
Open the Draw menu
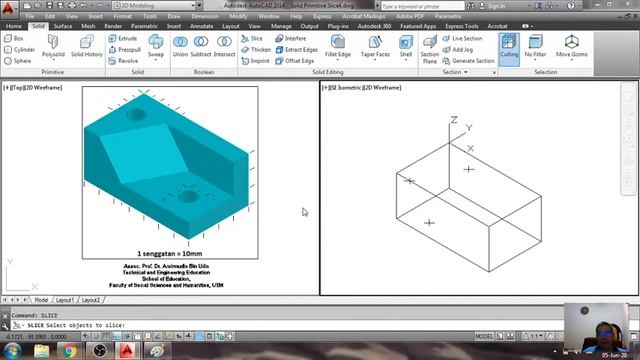coord(174,16)
